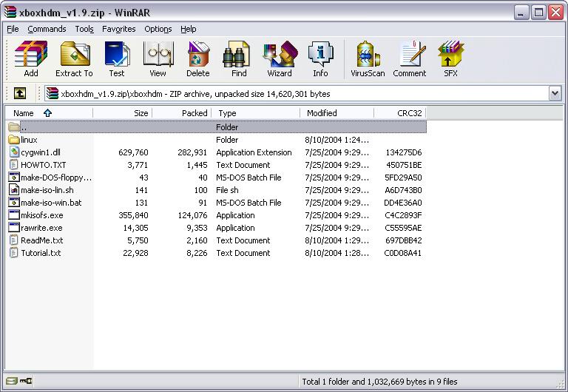The width and height of the screenshot is (568, 392).
Task: Sort files by CRC32 column
Action: coord(400,113)
